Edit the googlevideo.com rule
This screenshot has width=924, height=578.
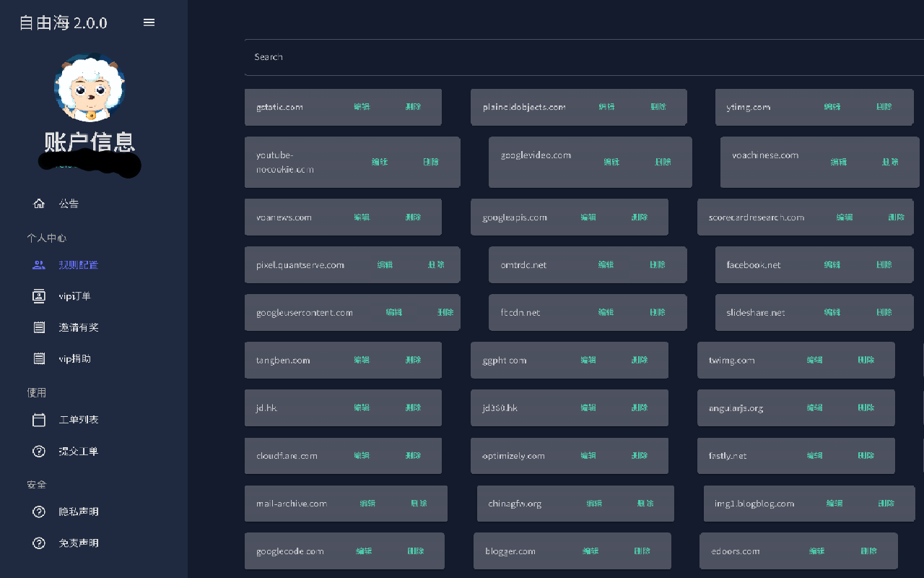point(611,162)
